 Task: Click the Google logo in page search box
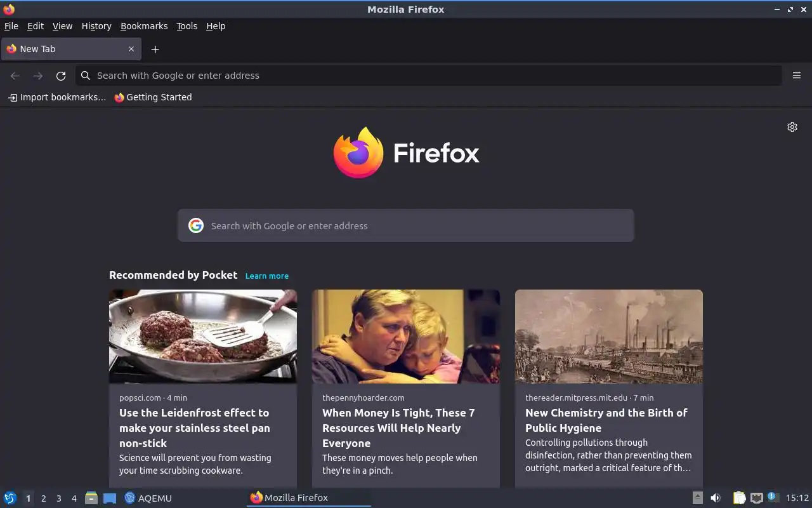(x=196, y=225)
